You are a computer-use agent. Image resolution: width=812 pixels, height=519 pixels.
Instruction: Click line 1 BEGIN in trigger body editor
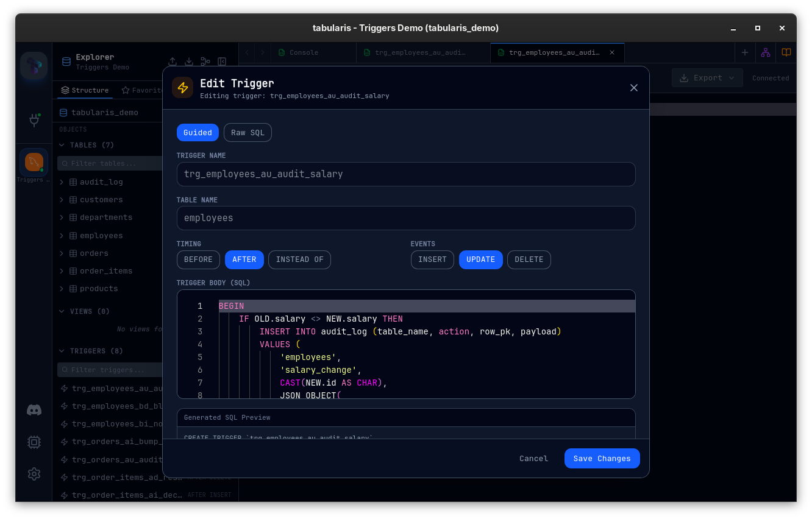point(231,306)
